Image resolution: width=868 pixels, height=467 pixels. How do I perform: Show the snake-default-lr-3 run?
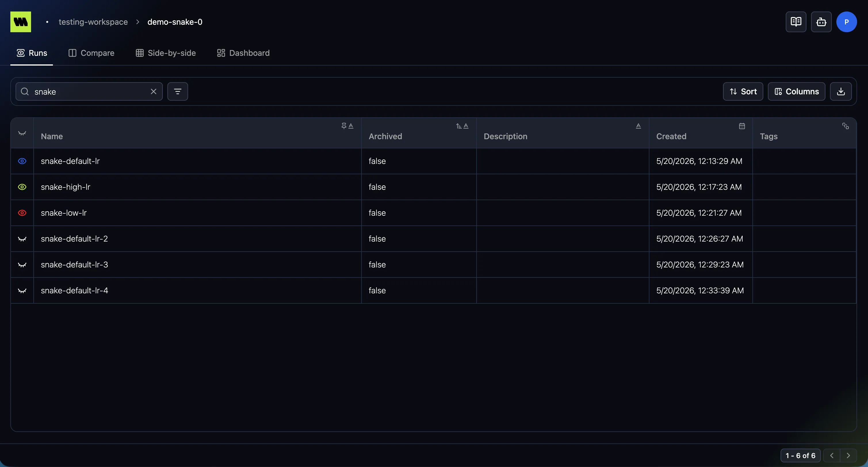[22, 265]
